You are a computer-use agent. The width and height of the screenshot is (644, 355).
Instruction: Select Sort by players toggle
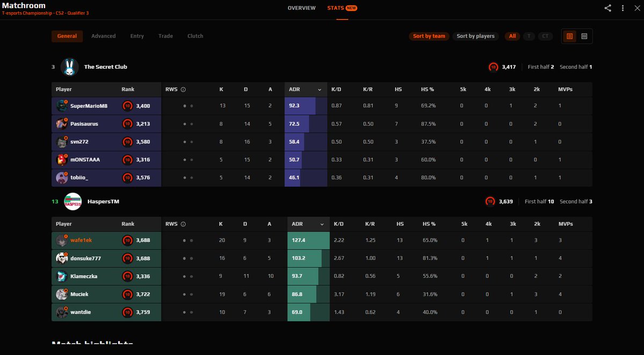pyautogui.click(x=475, y=36)
